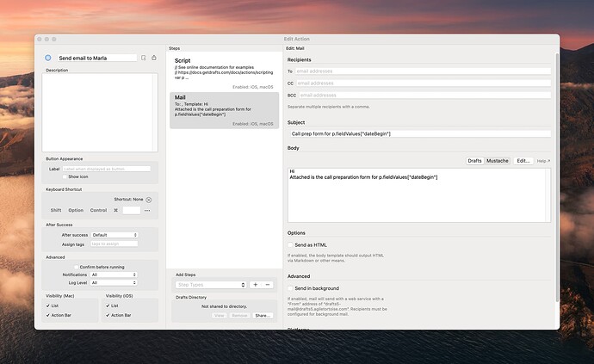Clear the keyboard shortcut with the X icon
This screenshot has height=364, width=594.
point(148,200)
